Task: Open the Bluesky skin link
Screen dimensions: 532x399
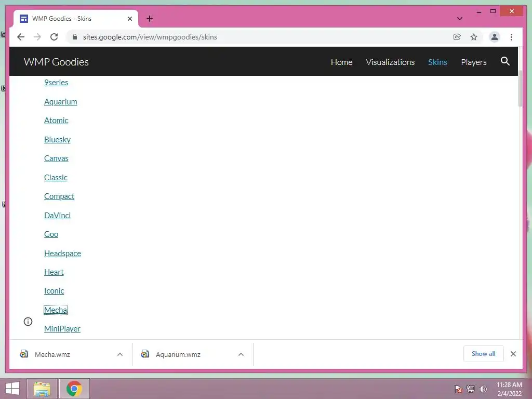Action: 57,139
